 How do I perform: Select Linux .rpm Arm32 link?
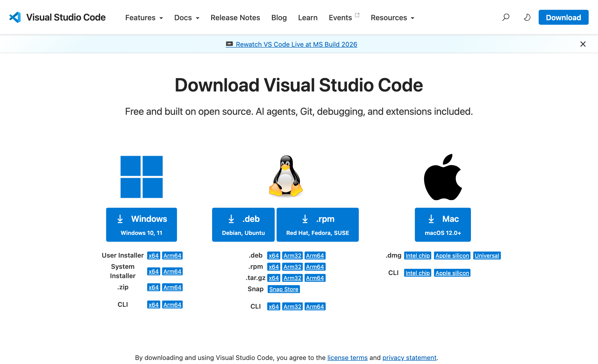pos(292,267)
